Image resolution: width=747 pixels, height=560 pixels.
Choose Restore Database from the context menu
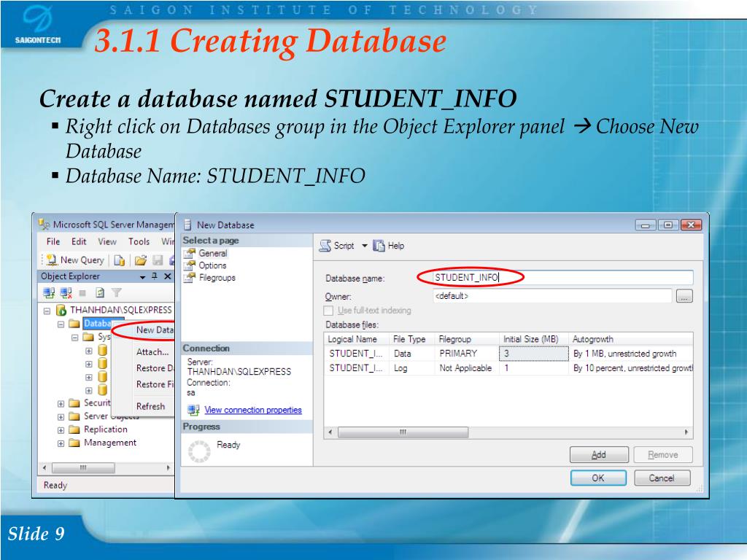tap(155, 368)
